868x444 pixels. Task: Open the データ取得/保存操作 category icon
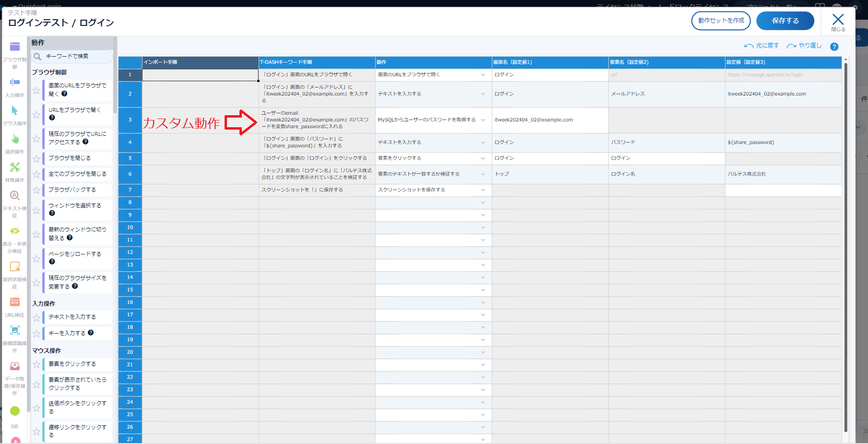click(15, 366)
